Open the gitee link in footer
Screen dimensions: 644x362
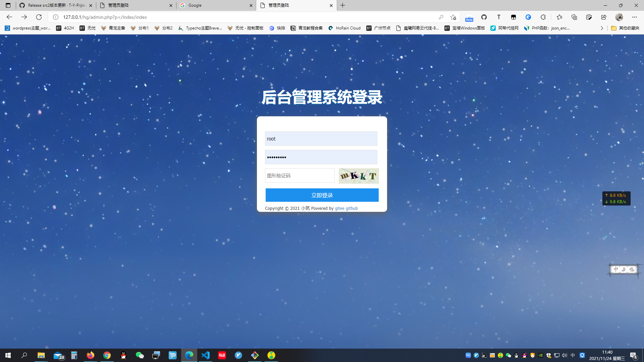pyautogui.click(x=339, y=208)
